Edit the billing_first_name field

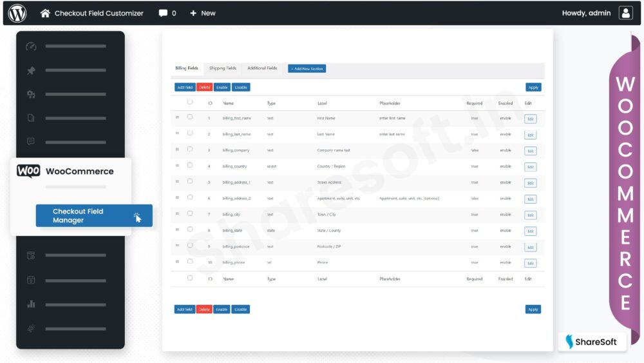click(530, 119)
